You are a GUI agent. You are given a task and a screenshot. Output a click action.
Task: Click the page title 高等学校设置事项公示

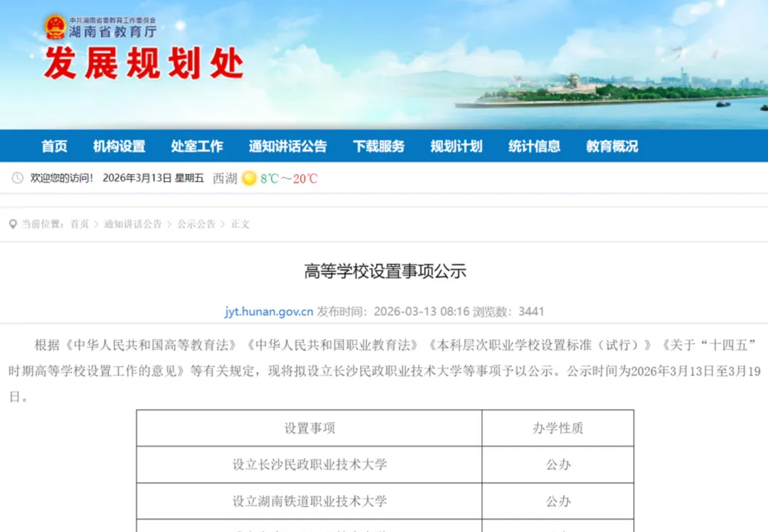point(385,271)
